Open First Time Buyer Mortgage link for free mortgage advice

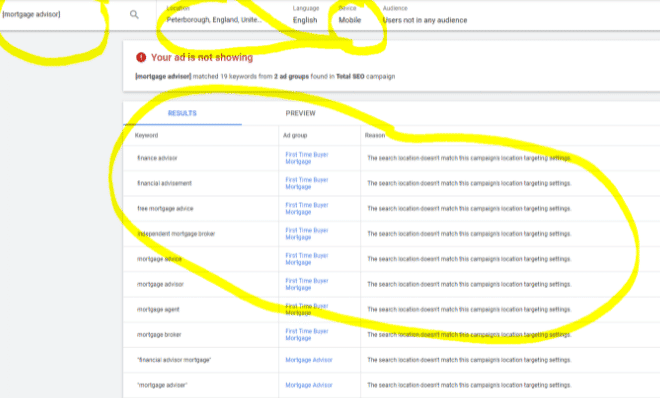(306, 209)
